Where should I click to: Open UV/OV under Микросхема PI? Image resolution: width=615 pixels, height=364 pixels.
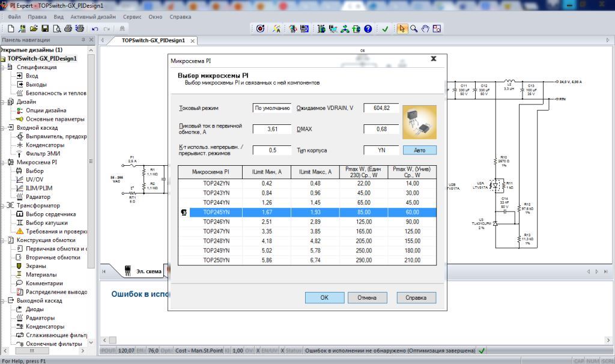(34, 179)
